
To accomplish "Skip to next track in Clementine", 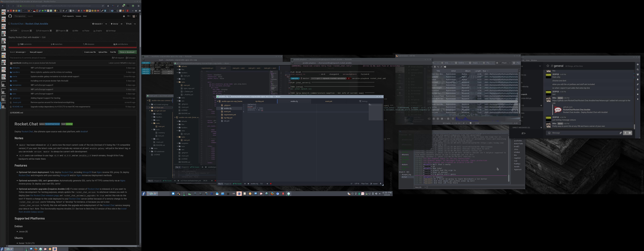I will click(x=448, y=119).
